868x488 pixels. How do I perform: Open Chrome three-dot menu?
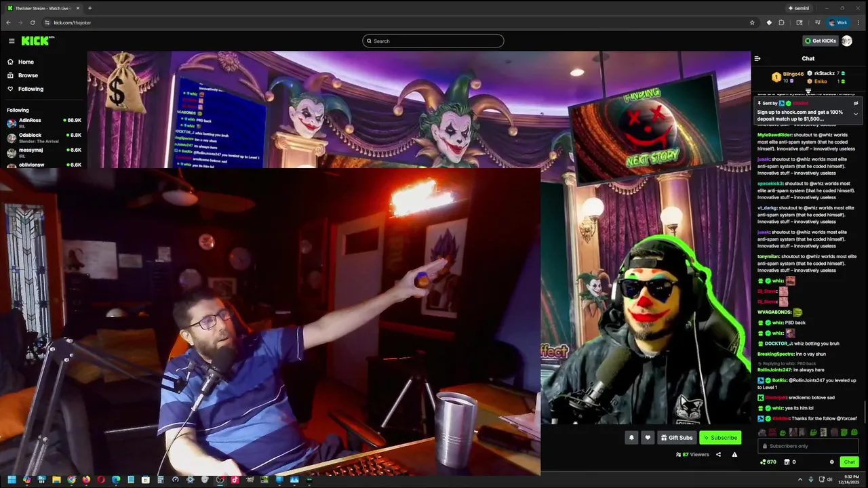pyautogui.click(x=859, y=22)
